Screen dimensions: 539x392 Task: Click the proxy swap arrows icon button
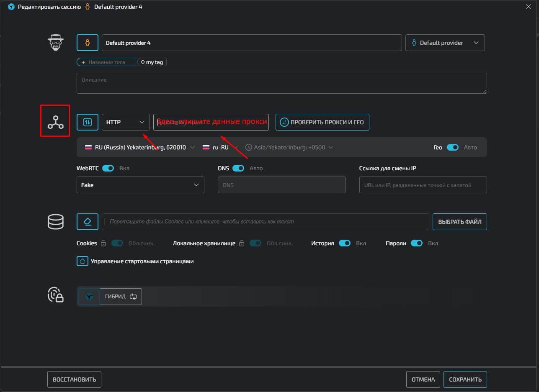(x=88, y=122)
